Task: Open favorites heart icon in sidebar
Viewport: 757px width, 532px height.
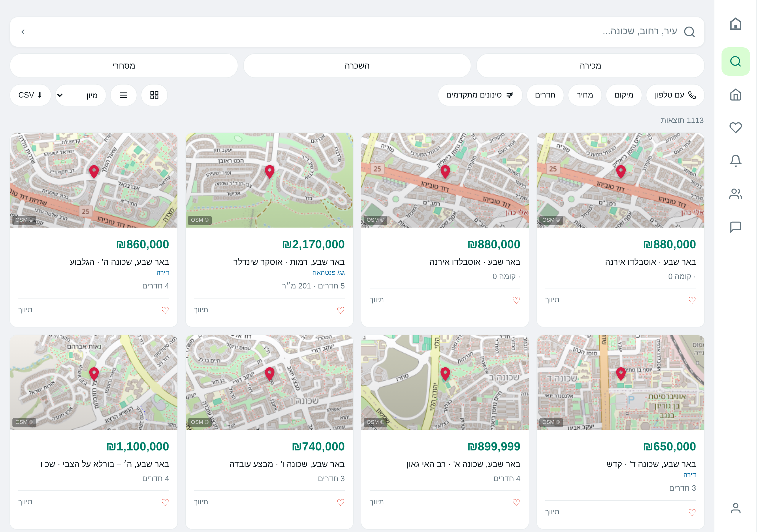Action: pyautogui.click(x=735, y=128)
